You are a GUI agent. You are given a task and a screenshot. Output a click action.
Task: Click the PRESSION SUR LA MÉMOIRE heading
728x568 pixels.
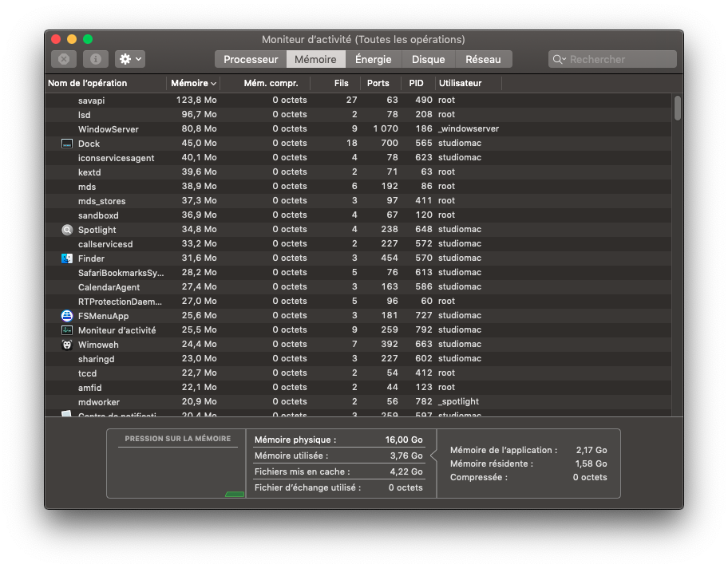point(178,439)
